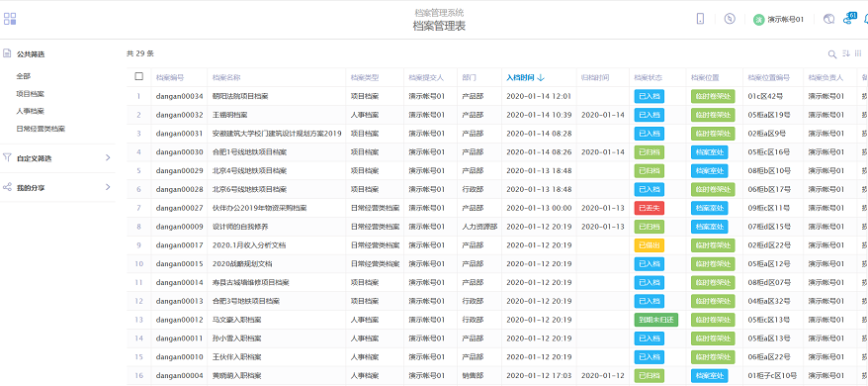
Task: Click archive name 伙伴办公2019年物资采购档案
Action: (x=260, y=208)
